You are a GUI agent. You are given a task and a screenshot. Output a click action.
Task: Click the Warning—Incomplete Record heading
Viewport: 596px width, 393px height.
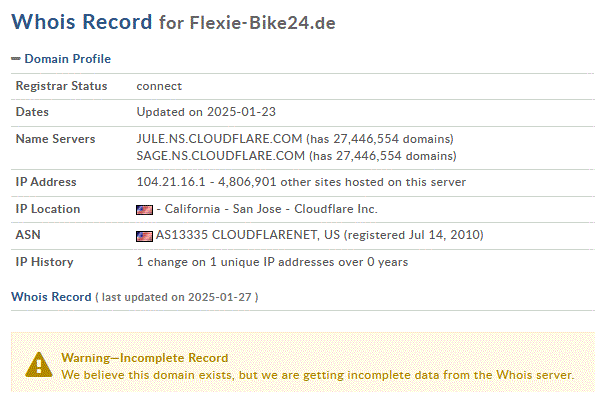point(144,358)
